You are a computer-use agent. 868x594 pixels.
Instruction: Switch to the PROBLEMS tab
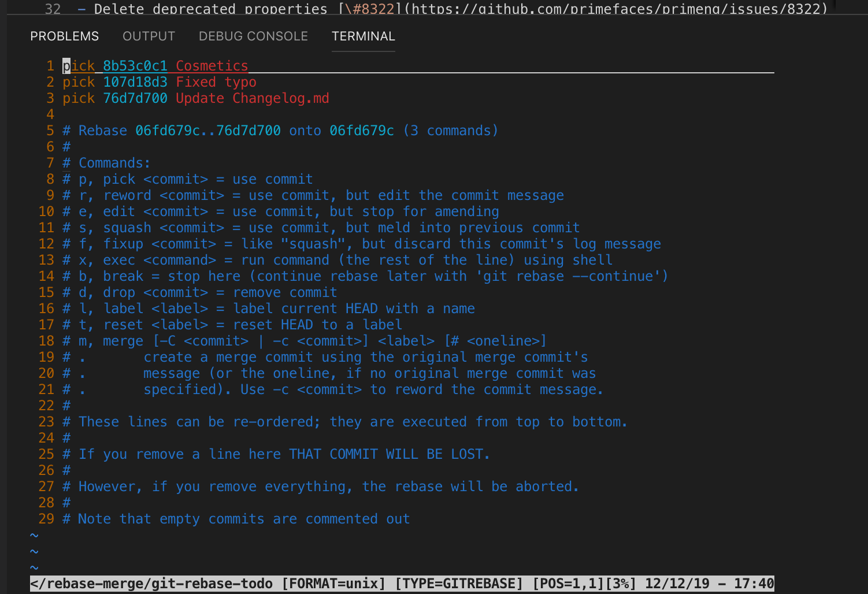coord(64,36)
